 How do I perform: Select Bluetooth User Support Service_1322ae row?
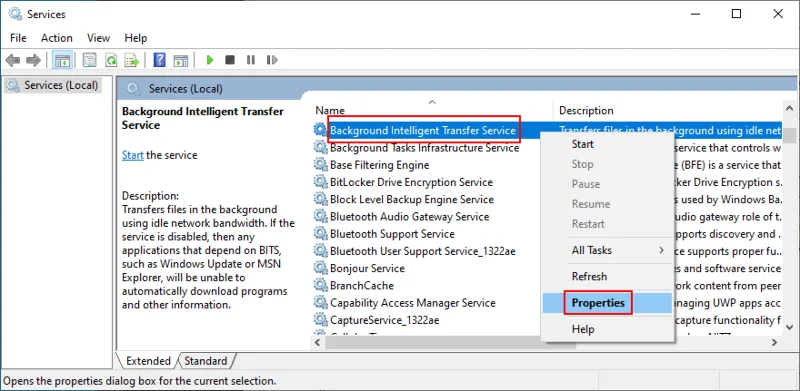pyautogui.click(x=423, y=251)
